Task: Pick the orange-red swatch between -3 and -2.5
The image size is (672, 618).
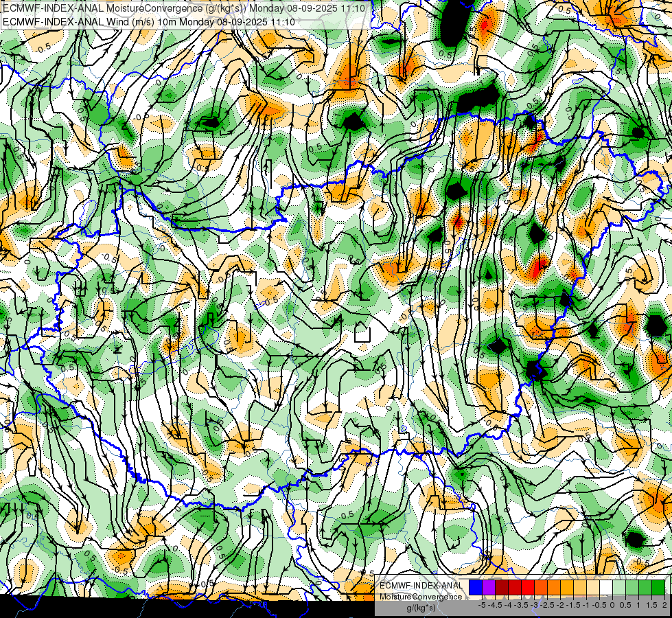Action: click(541, 588)
